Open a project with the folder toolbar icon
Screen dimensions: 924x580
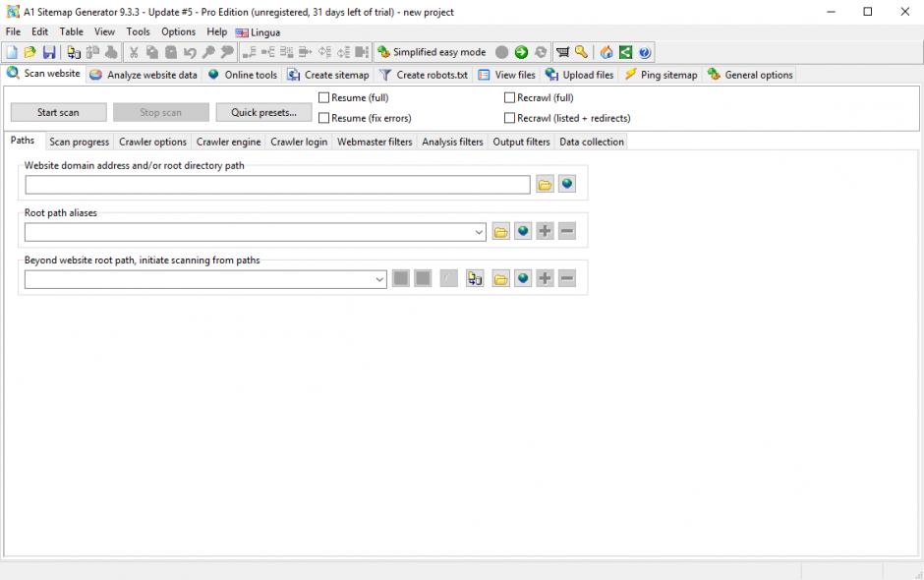[x=30, y=52]
